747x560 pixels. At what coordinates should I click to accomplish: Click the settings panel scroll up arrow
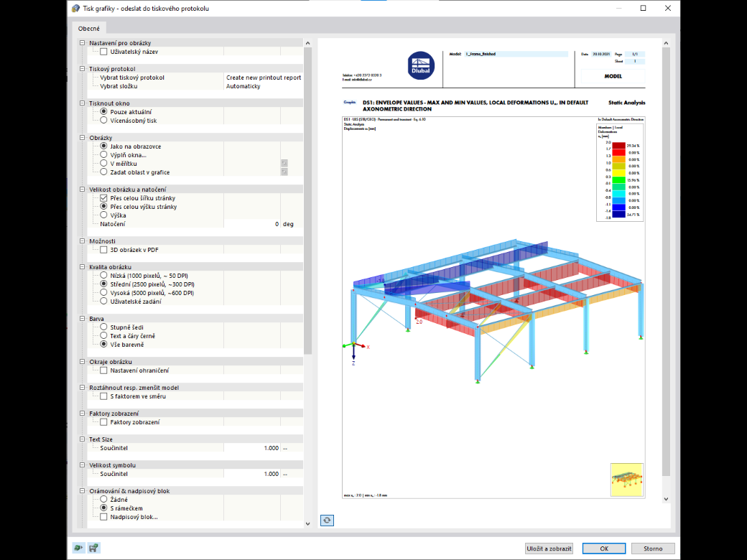[x=307, y=43]
